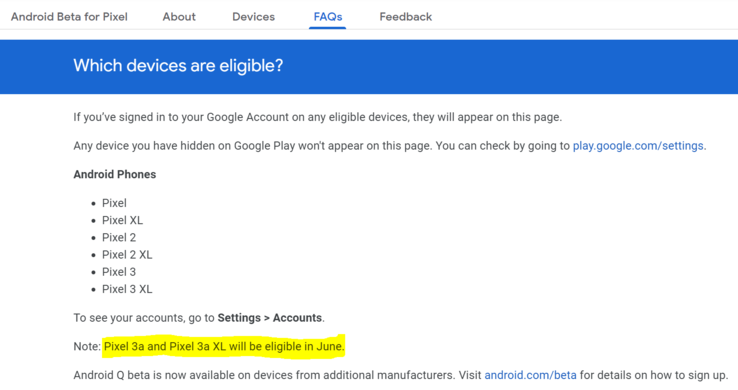Select the 'Pixel 2' list item
Viewport: 738px width, 390px height.
(x=119, y=238)
